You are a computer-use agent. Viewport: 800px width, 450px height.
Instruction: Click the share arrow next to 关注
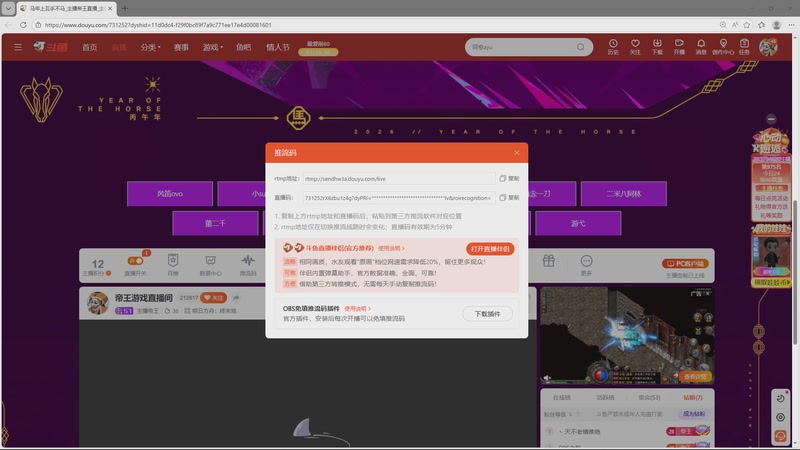236,297
